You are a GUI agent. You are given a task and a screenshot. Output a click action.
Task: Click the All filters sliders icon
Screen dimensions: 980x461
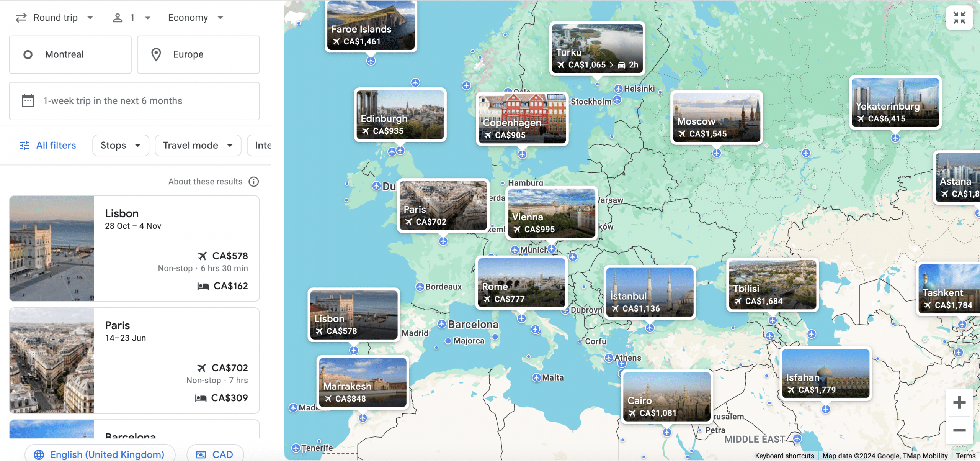pos(24,146)
